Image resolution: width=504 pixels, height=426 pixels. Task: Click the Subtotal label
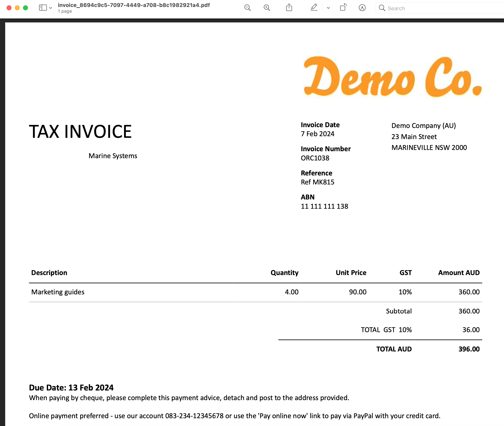point(399,311)
